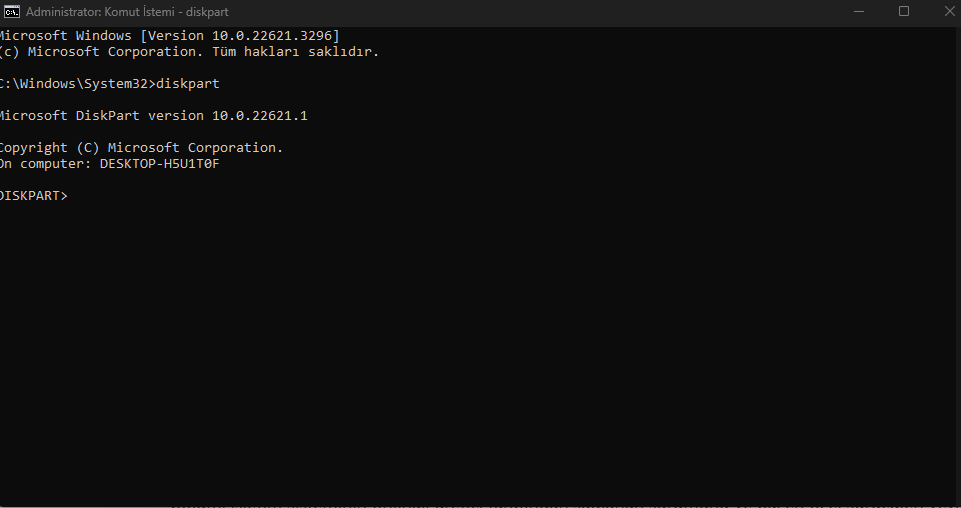Click the DiskPart version number 10.0.22621.1
Image resolution: width=961 pixels, height=508 pixels.
coord(258,116)
